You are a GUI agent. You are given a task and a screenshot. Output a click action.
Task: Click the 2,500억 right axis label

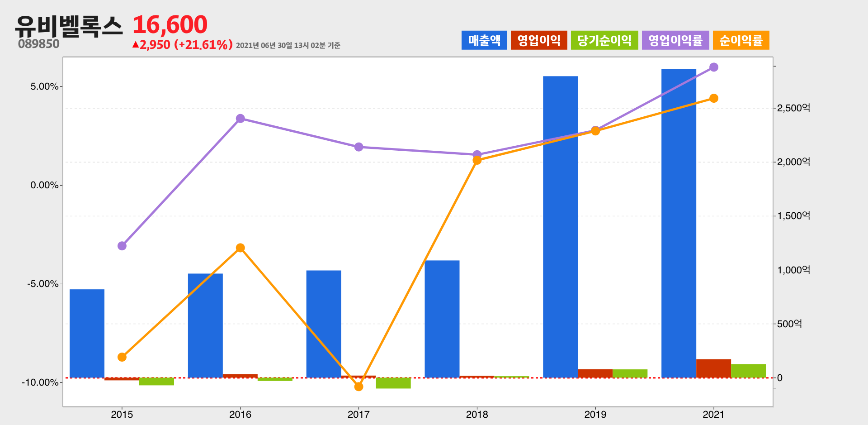[x=793, y=108]
